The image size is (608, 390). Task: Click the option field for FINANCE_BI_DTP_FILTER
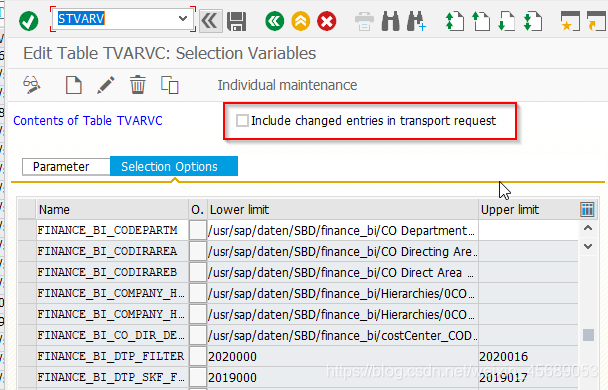(198, 356)
